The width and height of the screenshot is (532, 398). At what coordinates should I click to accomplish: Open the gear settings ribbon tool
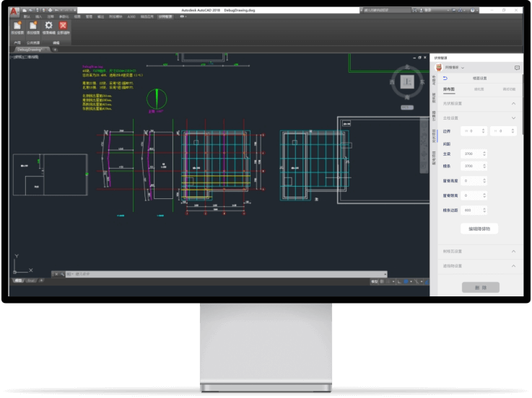(49, 26)
